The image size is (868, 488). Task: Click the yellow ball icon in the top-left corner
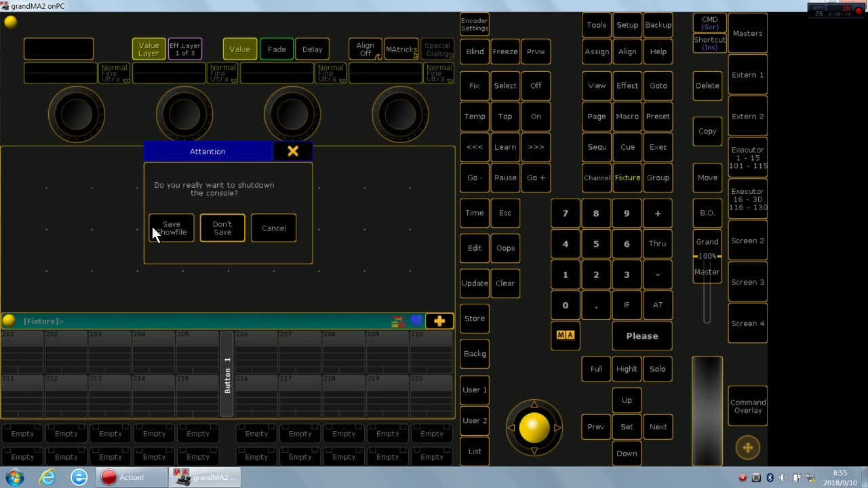click(10, 22)
